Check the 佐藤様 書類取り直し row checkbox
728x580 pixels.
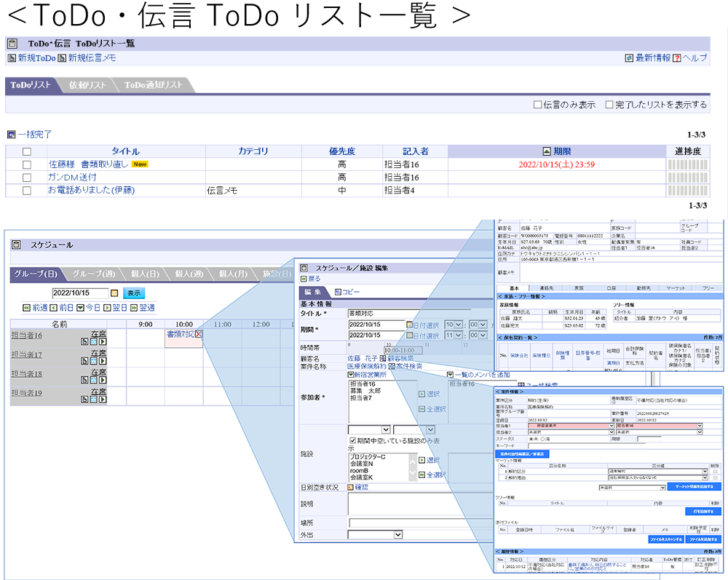tap(27, 164)
